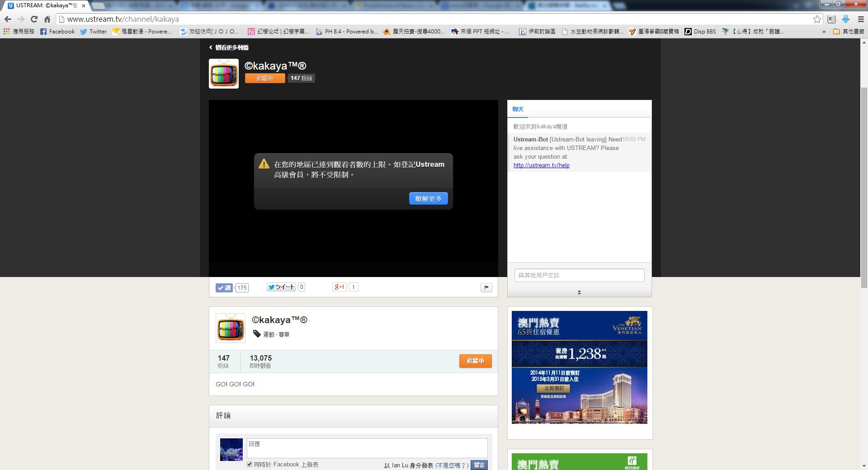Close the USTREAM kakaya browser tab
This screenshot has width=868, height=470.
83,6
